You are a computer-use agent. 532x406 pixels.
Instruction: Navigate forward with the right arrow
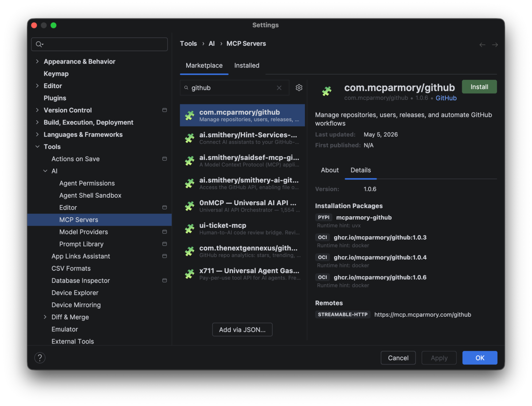tap(495, 45)
